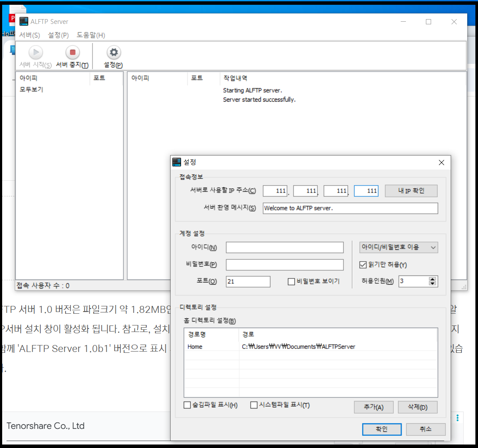Click the three-dot menu in background page
Image resolution: width=478 pixels, height=448 pixels.
coord(457,418)
